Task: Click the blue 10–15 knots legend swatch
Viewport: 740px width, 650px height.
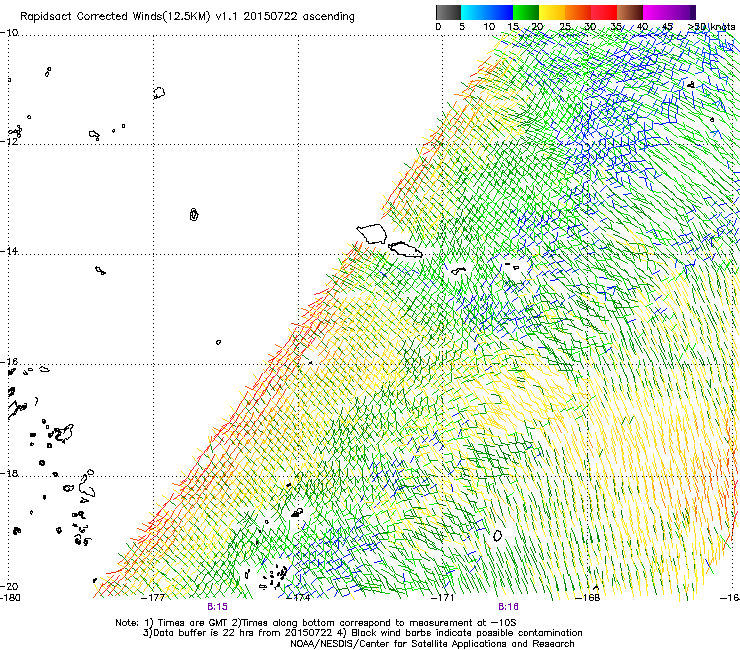Action: (500, 12)
